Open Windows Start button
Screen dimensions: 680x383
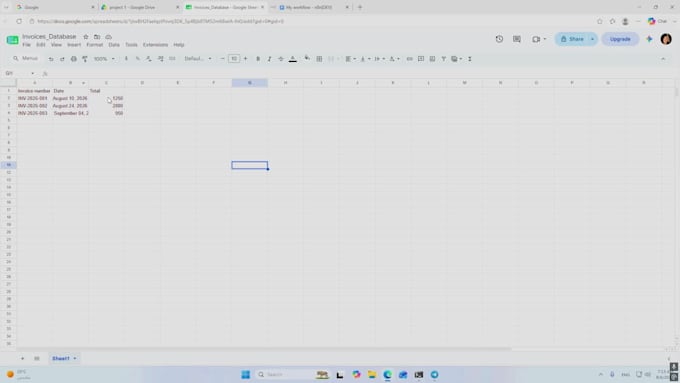pos(245,374)
